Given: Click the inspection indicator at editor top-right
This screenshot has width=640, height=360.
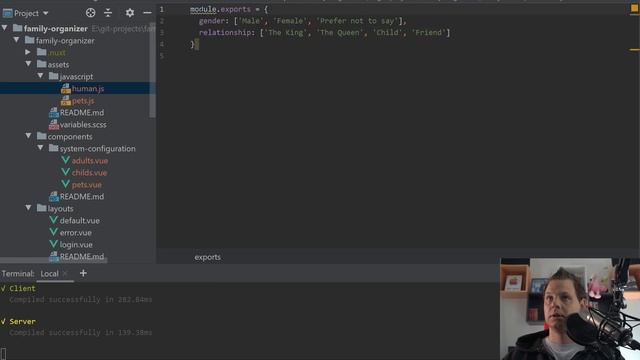Looking at the screenshot, I should point(635,8).
